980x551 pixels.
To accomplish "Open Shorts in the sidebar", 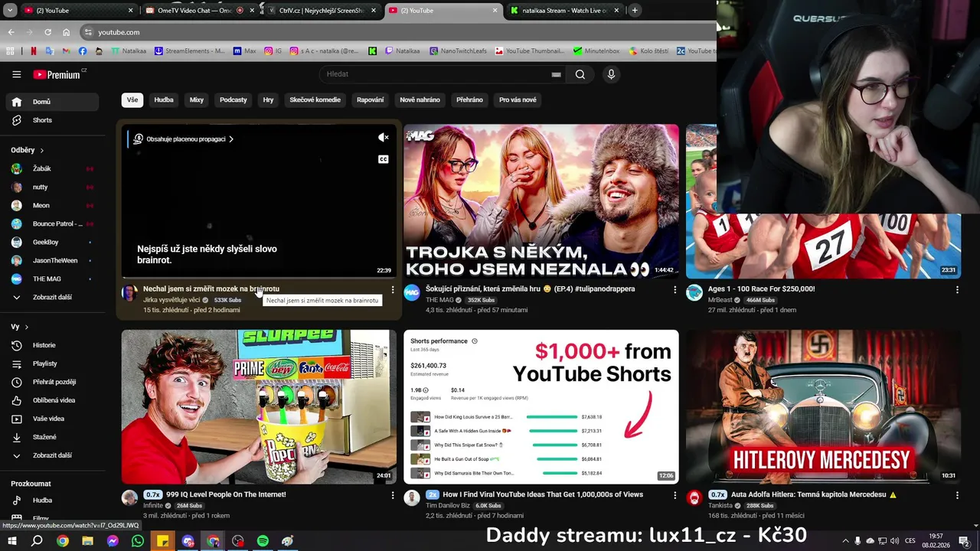I will click(52, 120).
